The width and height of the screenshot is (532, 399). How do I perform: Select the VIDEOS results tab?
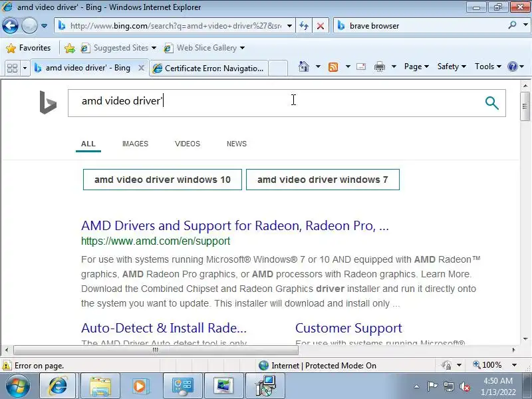click(x=188, y=144)
